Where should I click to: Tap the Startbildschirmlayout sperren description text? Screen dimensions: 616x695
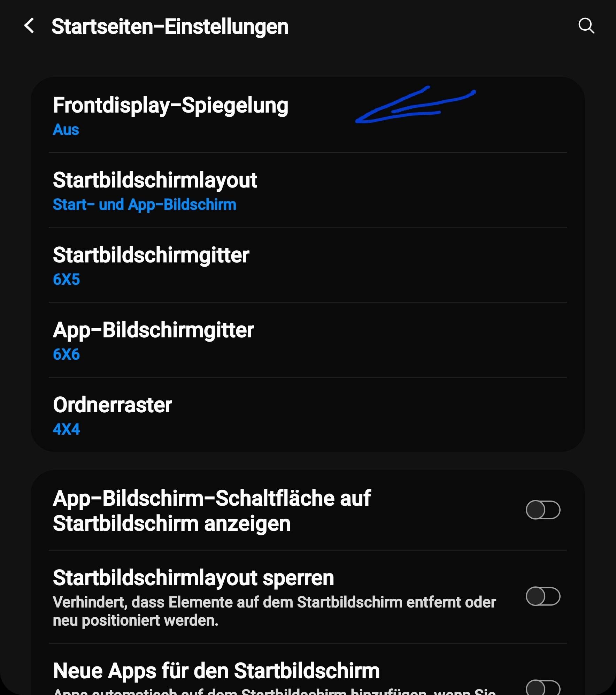pyautogui.click(x=274, y=611)
